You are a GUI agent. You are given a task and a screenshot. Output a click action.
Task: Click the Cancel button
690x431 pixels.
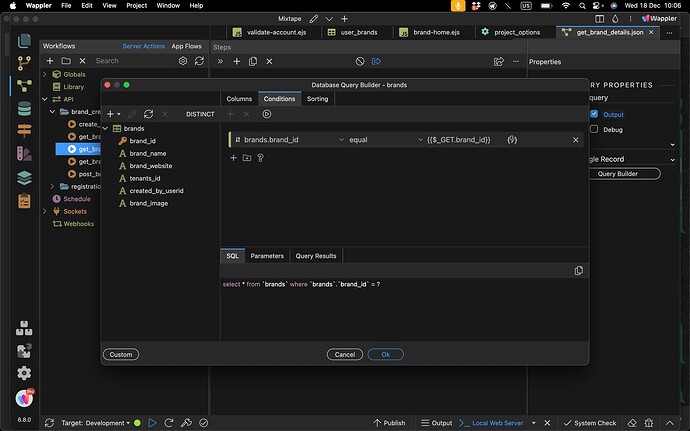[x=345, y=354]
